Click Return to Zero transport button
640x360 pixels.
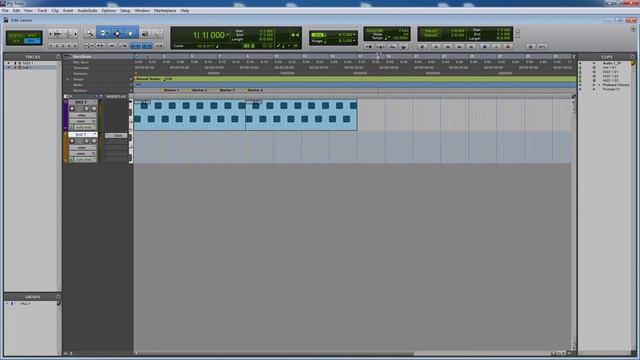[436, 47]
